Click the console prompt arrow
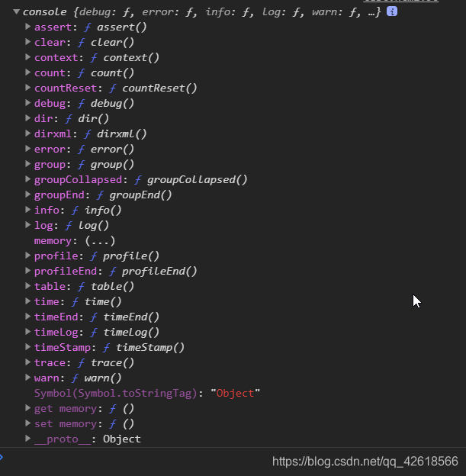 coord(2,457)
